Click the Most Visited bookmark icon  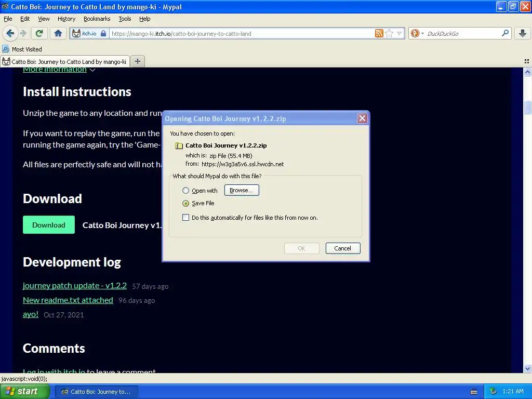pyautogui.click(x=5, y=49)
